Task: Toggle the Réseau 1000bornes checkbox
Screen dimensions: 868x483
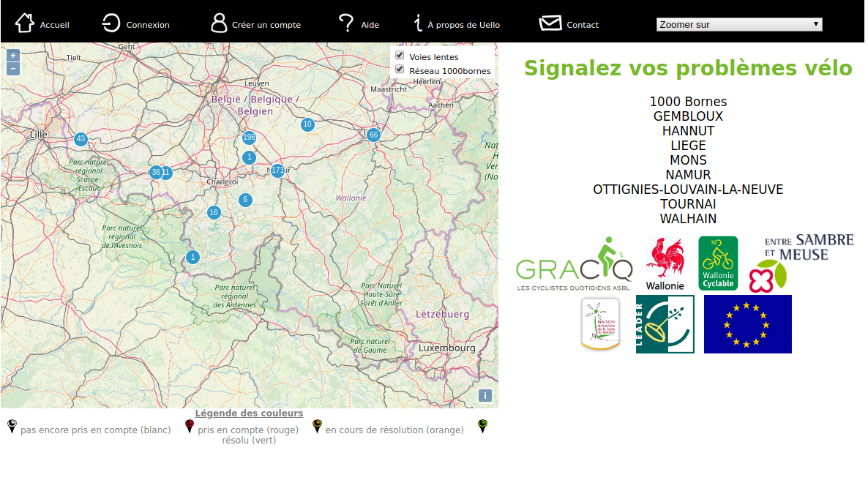Action: coord(400,70)
